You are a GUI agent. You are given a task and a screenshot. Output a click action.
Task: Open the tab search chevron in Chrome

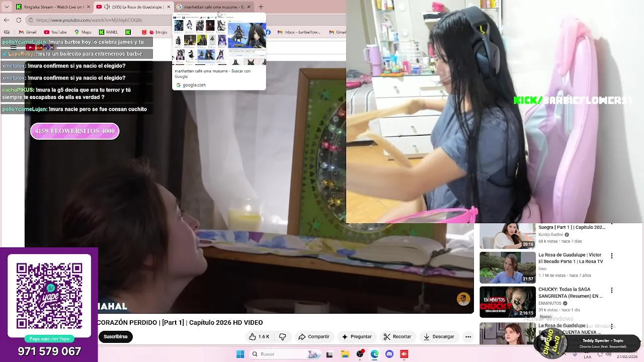pyautogui.click(x=7, y=7)
